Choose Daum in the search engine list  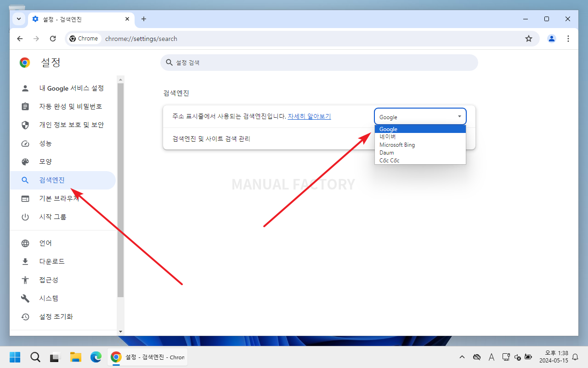click(420, 153)
